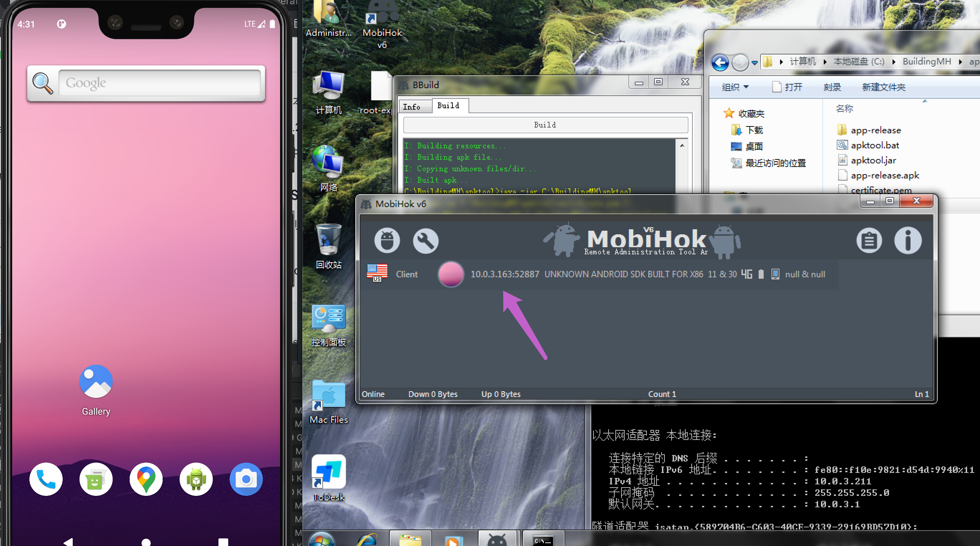Click 本地磁盘 (C:) breadcrumb in Explorer

[859, 62]
